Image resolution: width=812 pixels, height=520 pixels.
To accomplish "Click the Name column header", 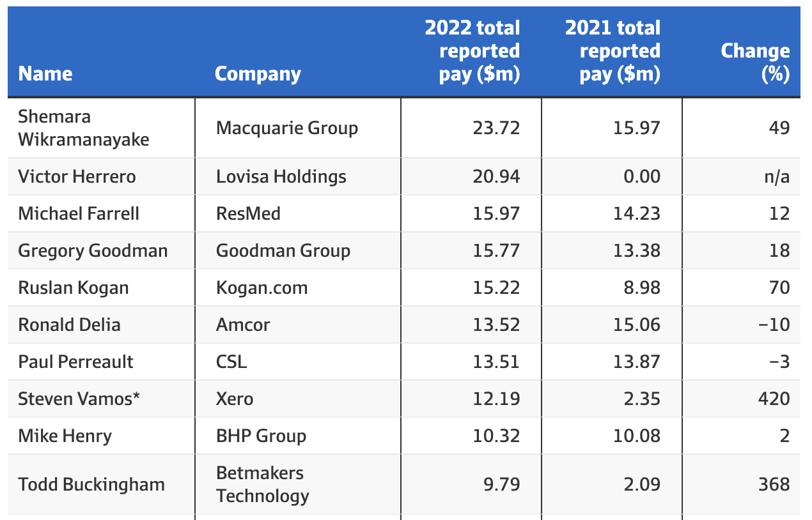I will point(45,73).
